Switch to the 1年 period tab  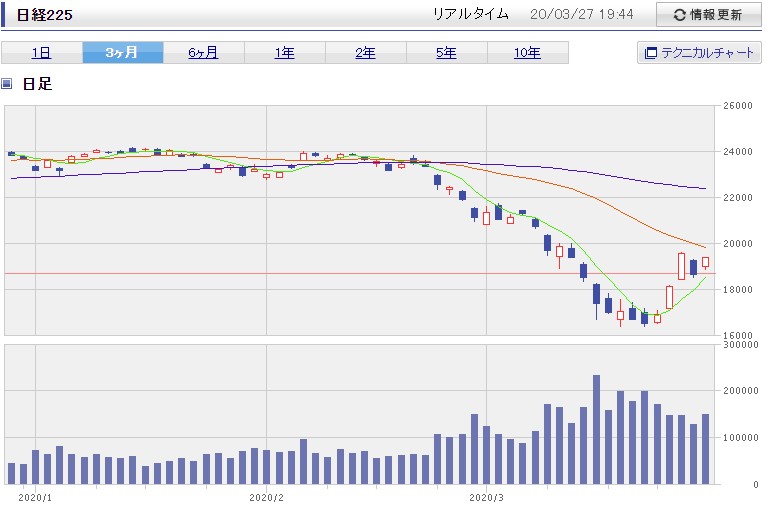pos(285,53)
